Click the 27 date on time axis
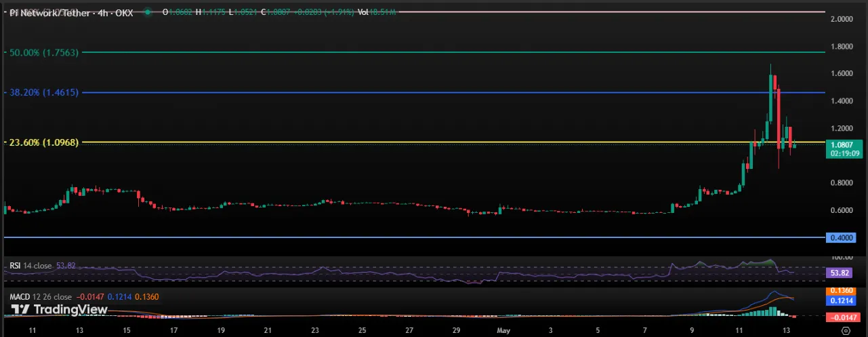 coord(409,330)
